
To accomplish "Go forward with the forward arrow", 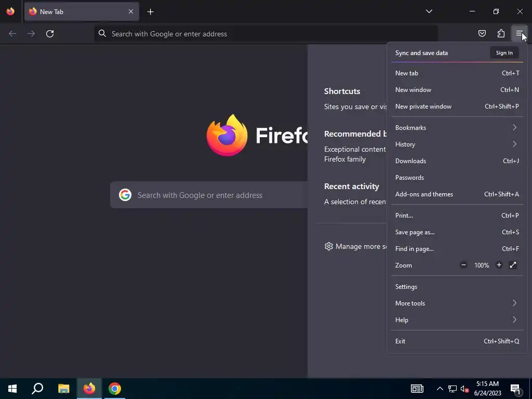I will pyautogui.click(x=31, y=34).
